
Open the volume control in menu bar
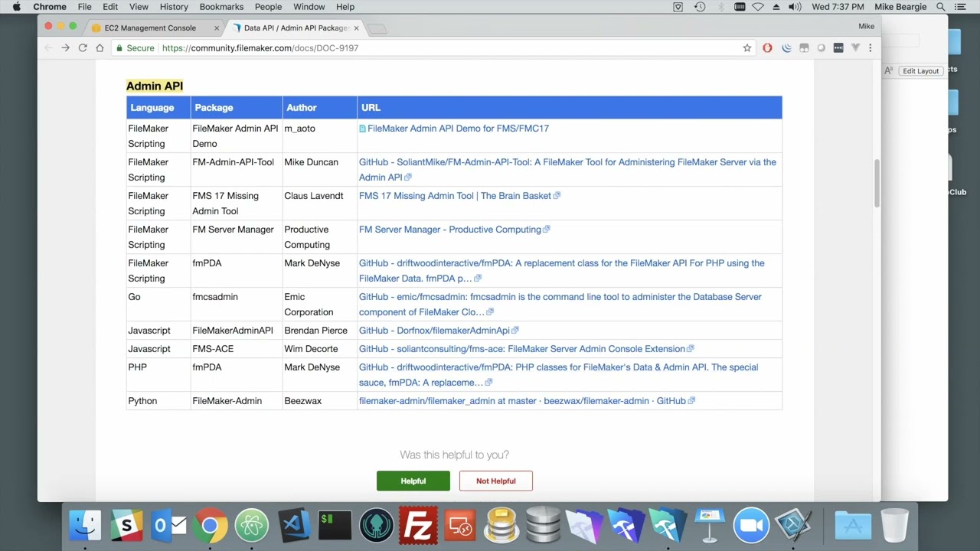[795, 7]
